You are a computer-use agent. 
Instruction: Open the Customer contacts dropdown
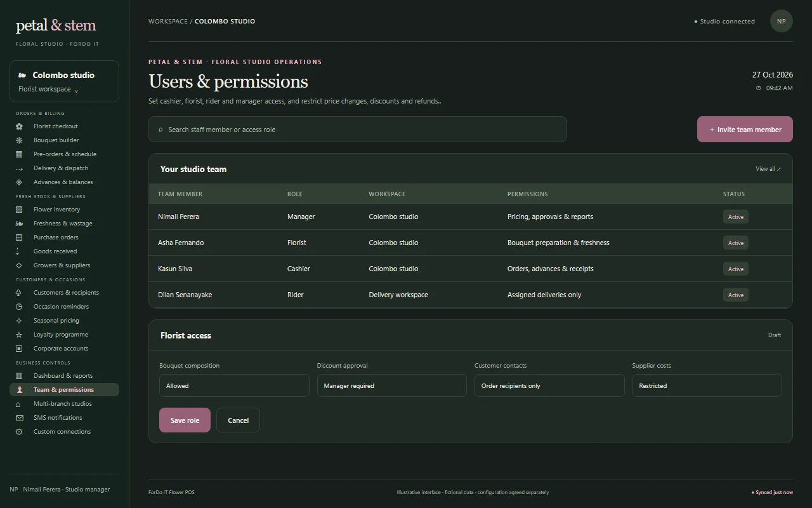click(549, 385)
